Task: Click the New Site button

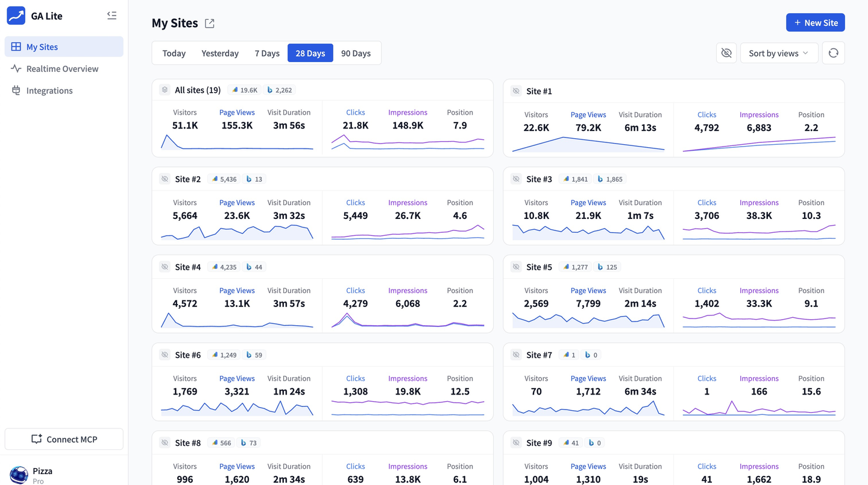Action: (x=816, y=22)
